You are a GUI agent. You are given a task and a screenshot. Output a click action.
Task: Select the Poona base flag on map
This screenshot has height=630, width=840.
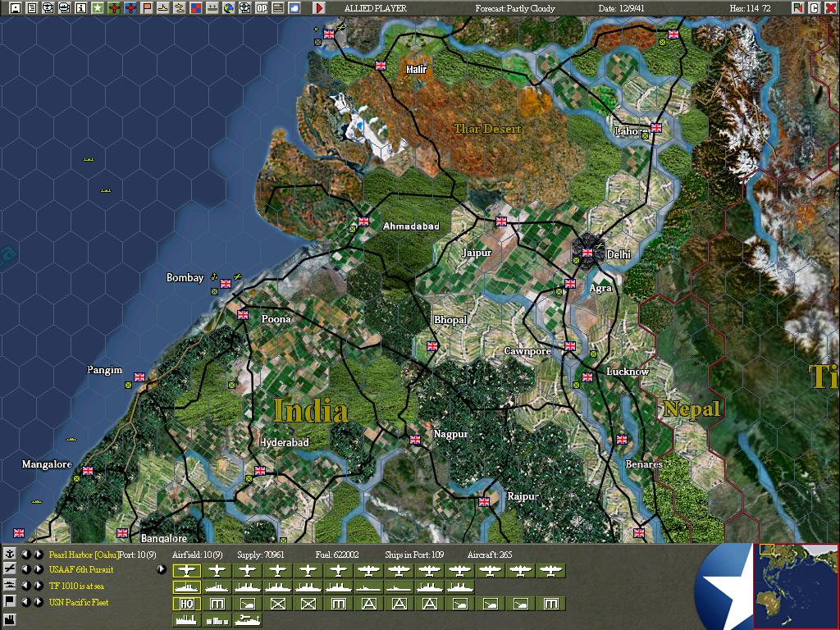pos(243,315)
